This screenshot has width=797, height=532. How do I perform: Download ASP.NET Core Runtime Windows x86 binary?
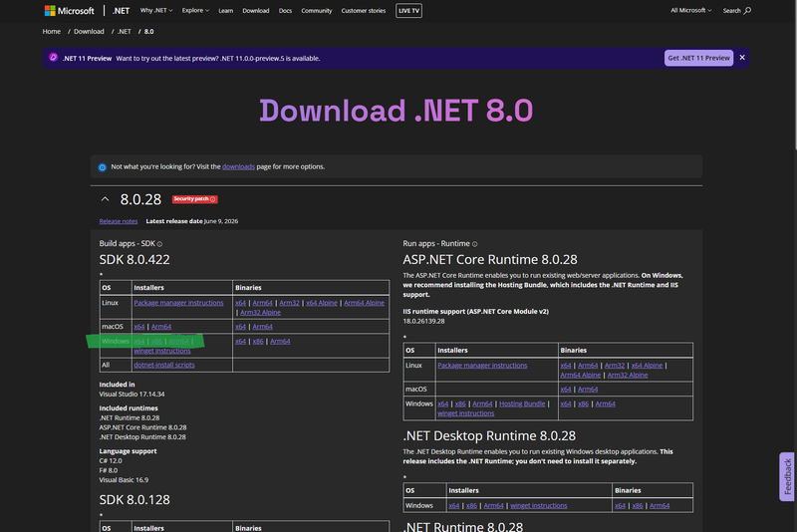click(583, 403)
